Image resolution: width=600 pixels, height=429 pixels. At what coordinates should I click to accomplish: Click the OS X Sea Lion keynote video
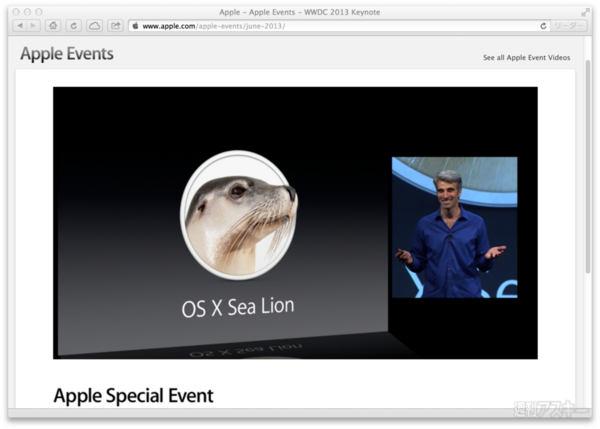(295, 223)
